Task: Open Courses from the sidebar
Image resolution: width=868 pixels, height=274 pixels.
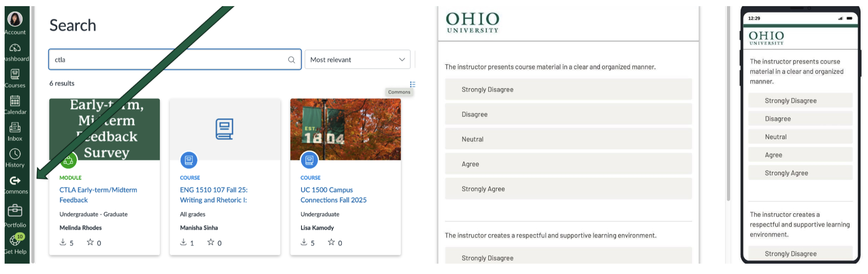Action: tap(15, 79)
